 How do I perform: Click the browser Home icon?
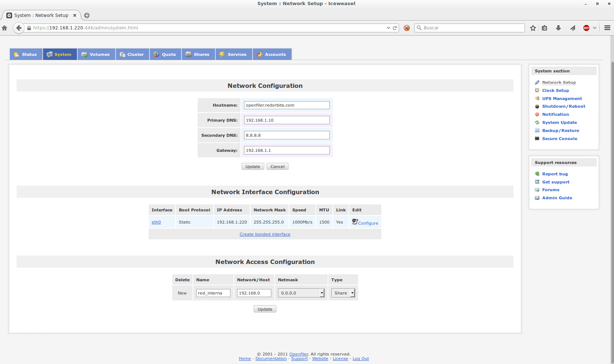[5, 28]
